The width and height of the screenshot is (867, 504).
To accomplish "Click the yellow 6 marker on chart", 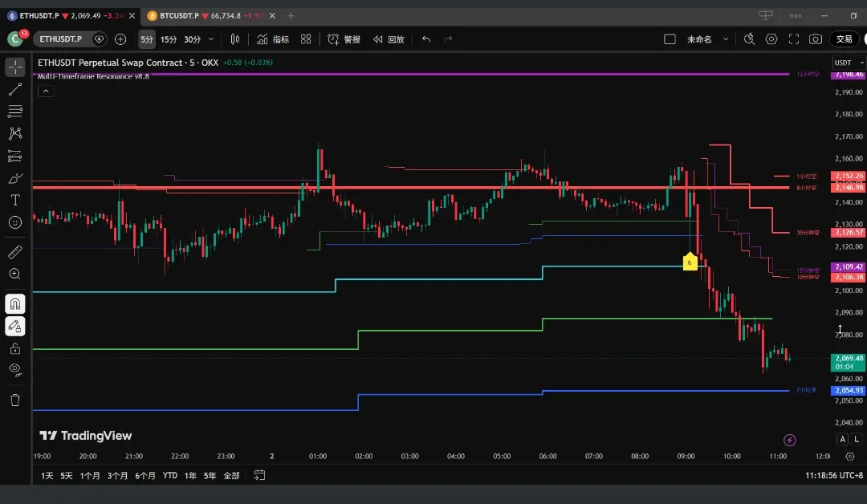I will point(690,262).
